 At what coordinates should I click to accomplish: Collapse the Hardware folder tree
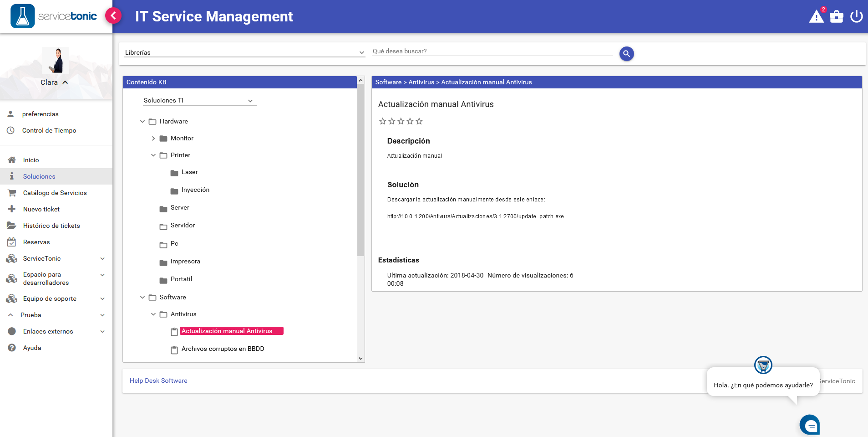(142, 122)
